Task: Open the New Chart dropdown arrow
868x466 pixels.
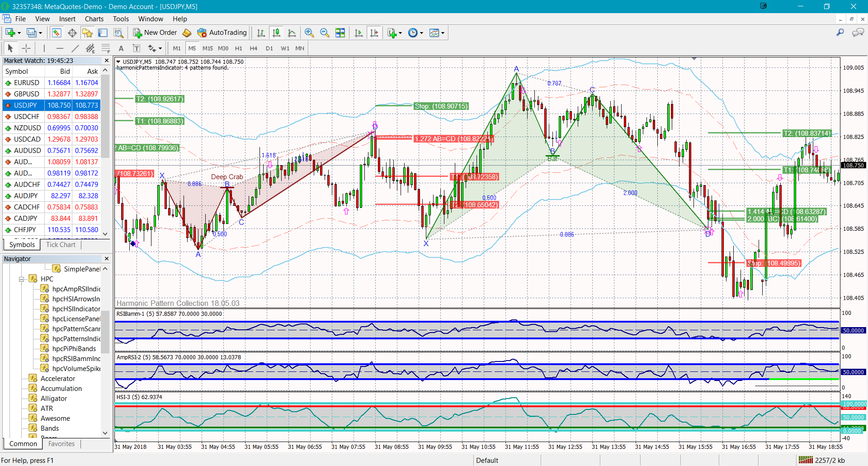Action: click(x=19, y=33)
